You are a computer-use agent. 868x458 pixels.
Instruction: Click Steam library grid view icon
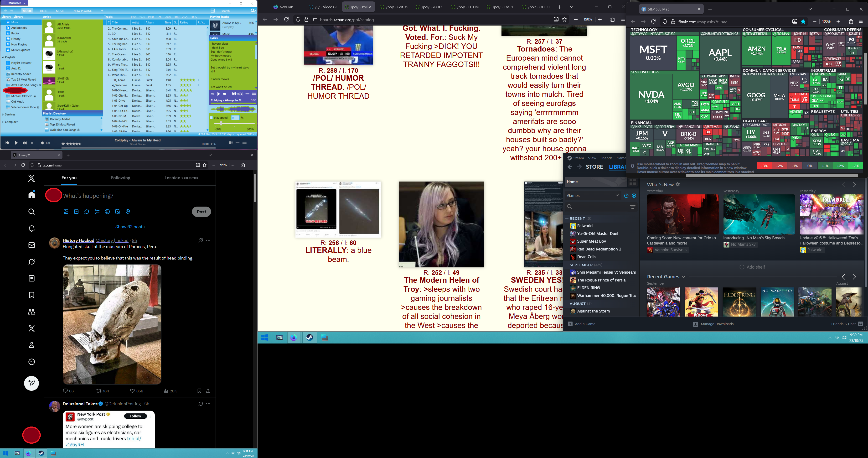click(633, 182)
